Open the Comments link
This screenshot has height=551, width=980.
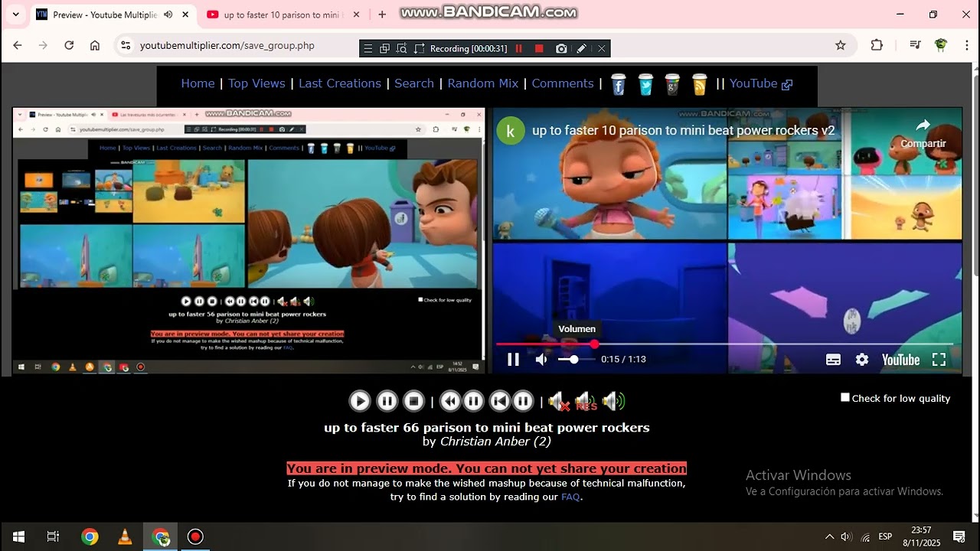tap(563, 83)
